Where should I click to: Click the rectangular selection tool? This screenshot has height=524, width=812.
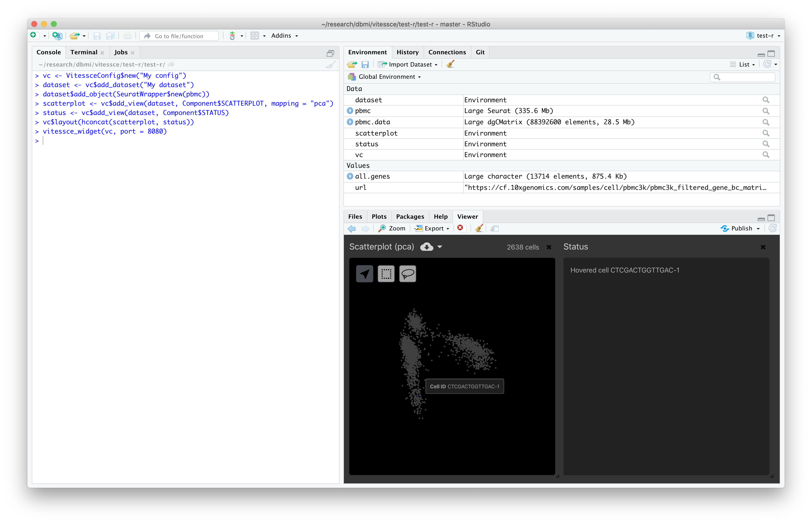(385, 274)
